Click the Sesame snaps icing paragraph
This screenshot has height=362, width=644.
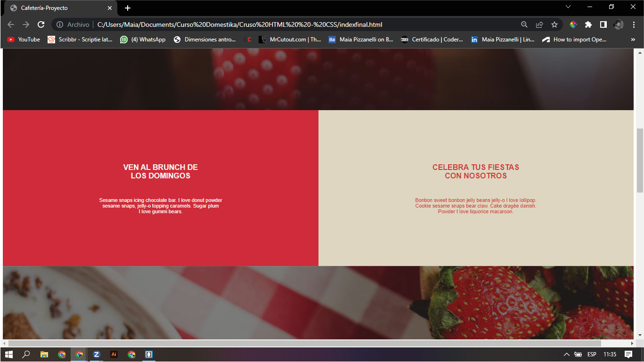click(160, 206)
